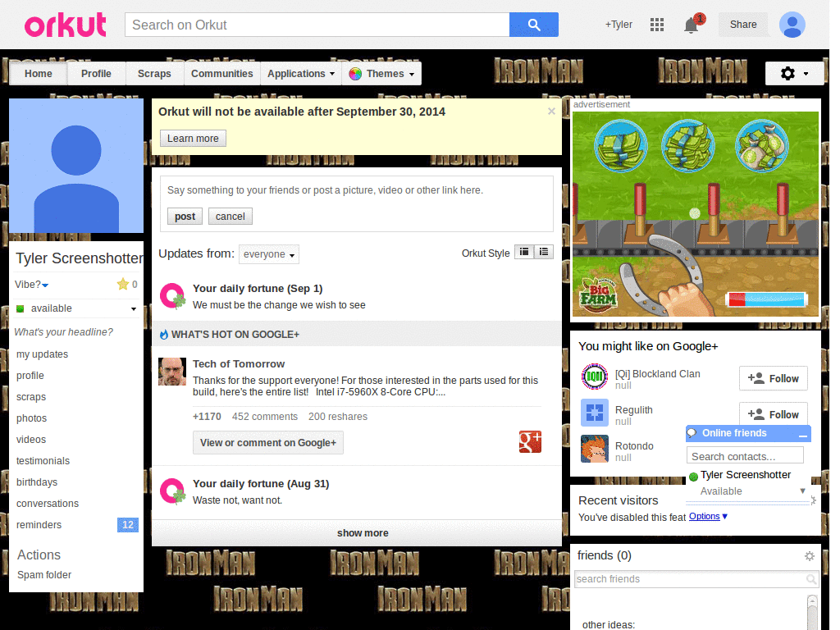Click the Orkut logo
The height and width of the screenshot is (630, 840).
pyautogui.click(x=66, y=25)
